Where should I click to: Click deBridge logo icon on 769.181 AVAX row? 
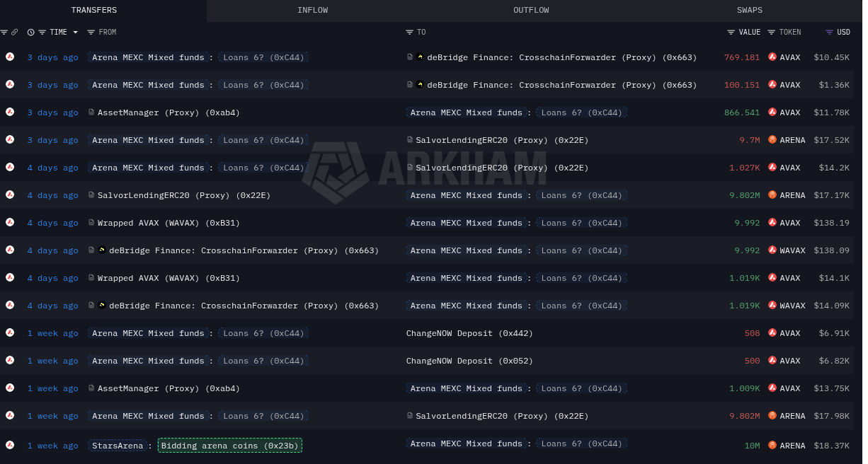(421, 57)
